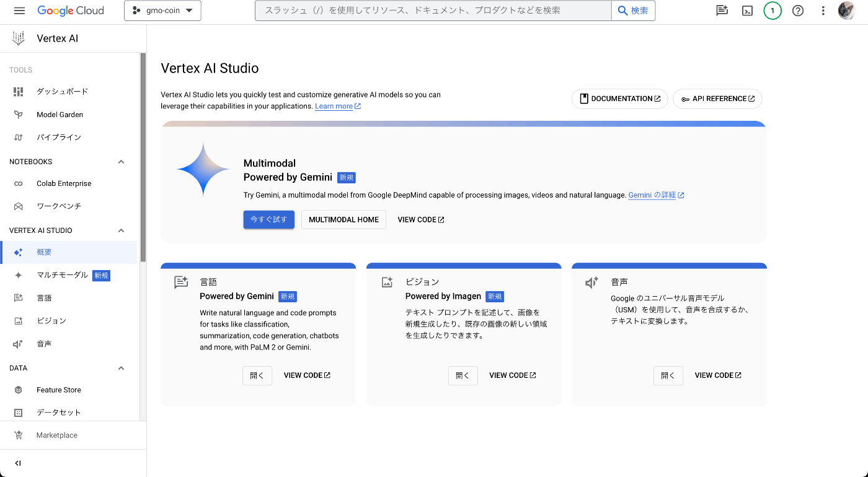Click 開く in the ビジョン card
Viewport: 868px width, 477px height.
point(463,375)
